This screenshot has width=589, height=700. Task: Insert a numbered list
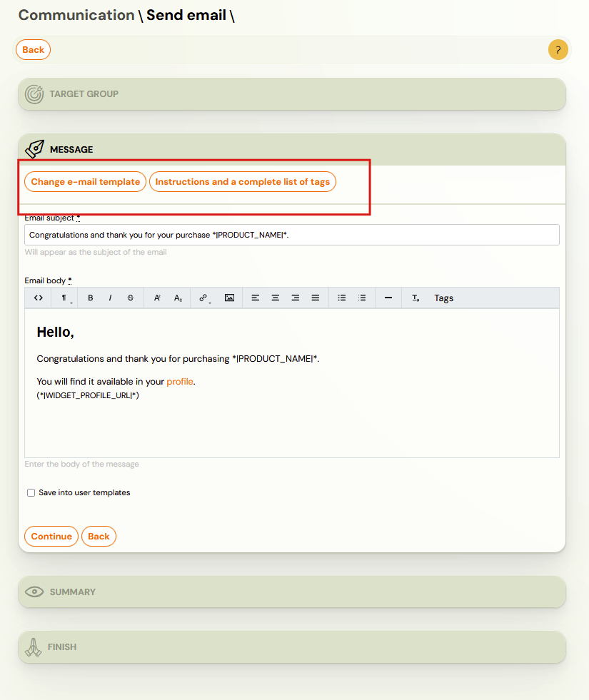[362, 298]
